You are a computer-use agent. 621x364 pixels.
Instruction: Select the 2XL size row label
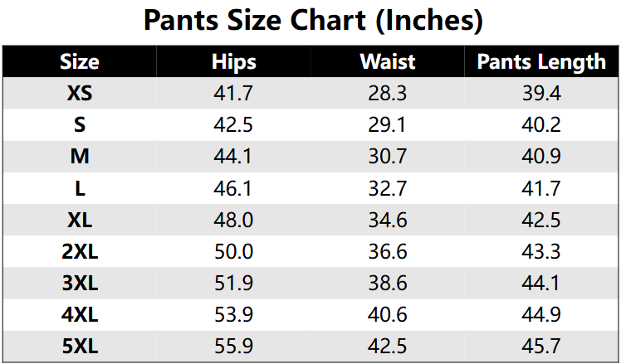[80, 252]
